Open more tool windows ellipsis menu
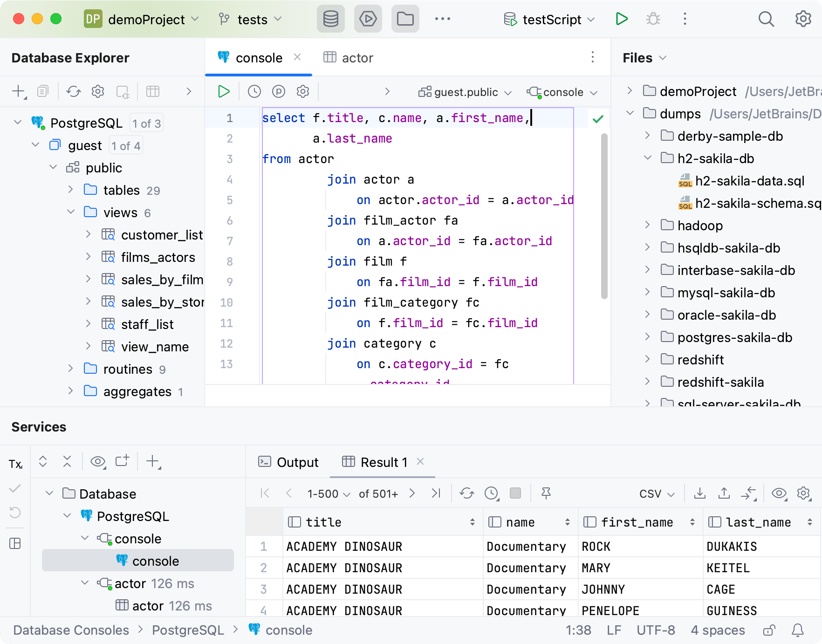Viewport: 822px width, 644px height. 442,19
